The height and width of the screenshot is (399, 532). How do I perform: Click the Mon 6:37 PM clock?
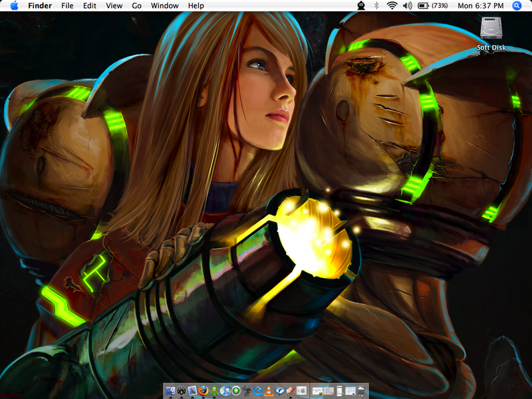[x=480, y=6]
